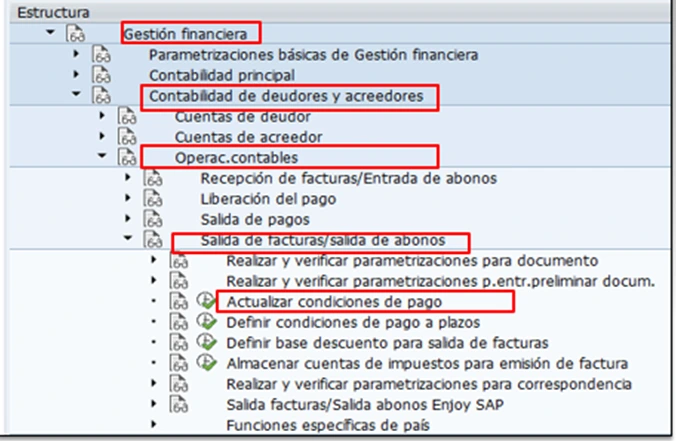Open documentation icon beside Cuentas de deudor
The width and height of the screenshot is (676, 441).
[127, 116]
